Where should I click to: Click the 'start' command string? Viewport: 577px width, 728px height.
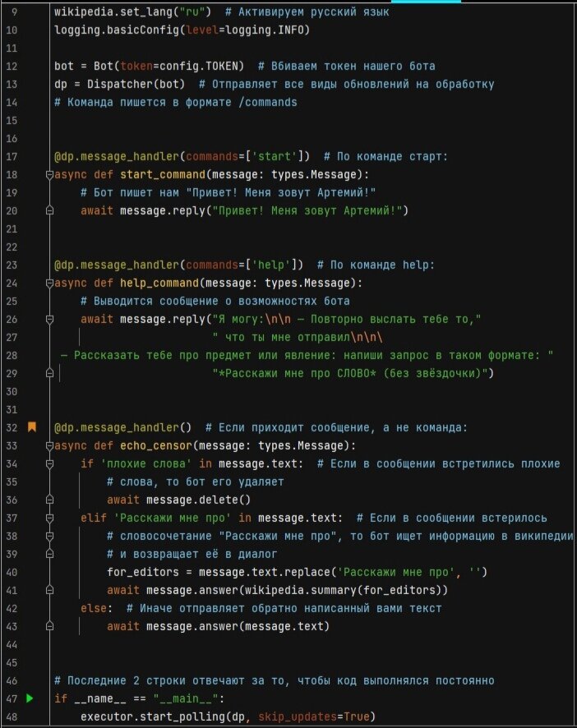click(274, 156)
